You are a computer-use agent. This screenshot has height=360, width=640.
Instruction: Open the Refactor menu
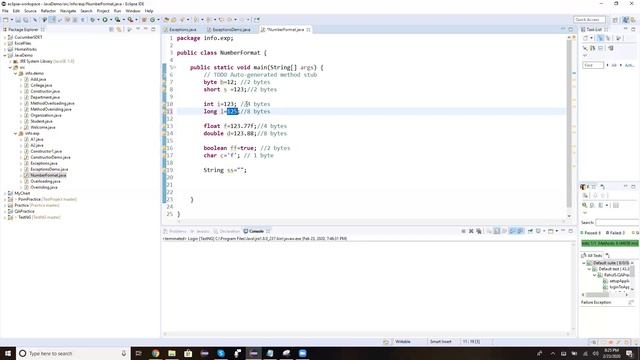48,11
